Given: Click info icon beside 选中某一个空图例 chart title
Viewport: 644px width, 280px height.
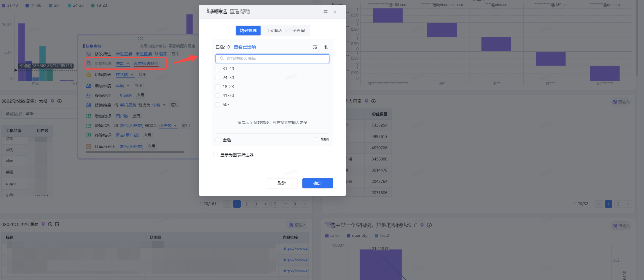Looking at the screenshot, I should (x=429, y=225).
